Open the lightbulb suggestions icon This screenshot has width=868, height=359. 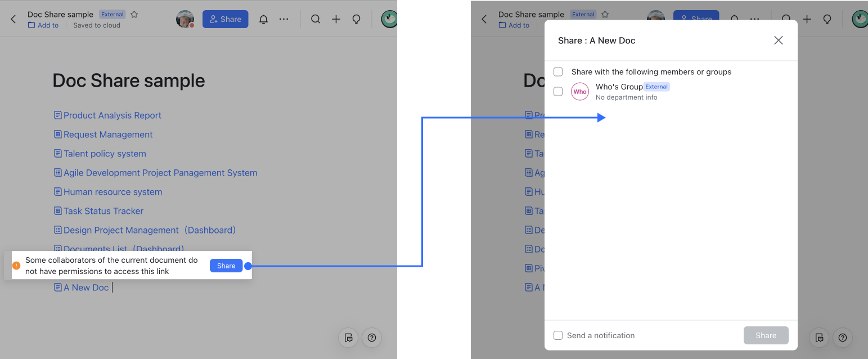coord(356,19)
